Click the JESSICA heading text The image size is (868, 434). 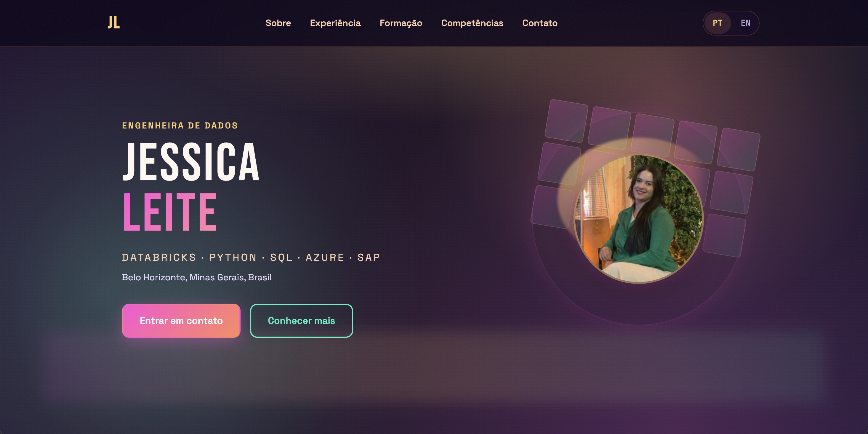(x=191, y=162)
